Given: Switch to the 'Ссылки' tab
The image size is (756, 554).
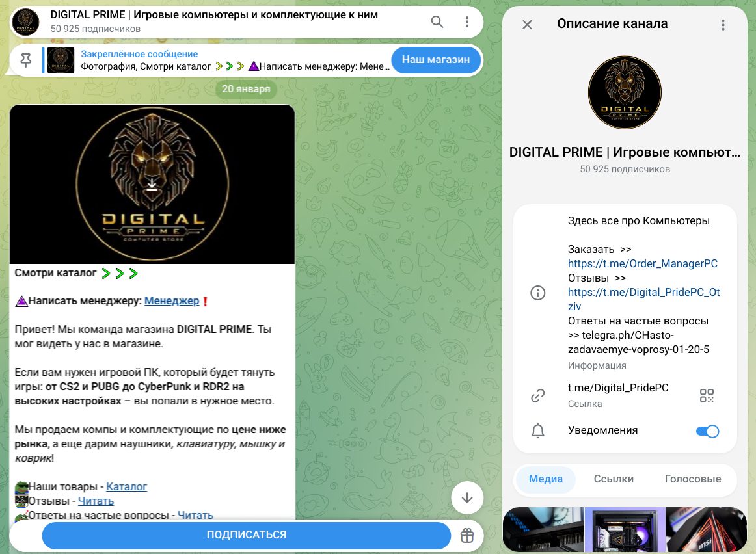Looking at the screenshot, I should [x=614, y=479].
